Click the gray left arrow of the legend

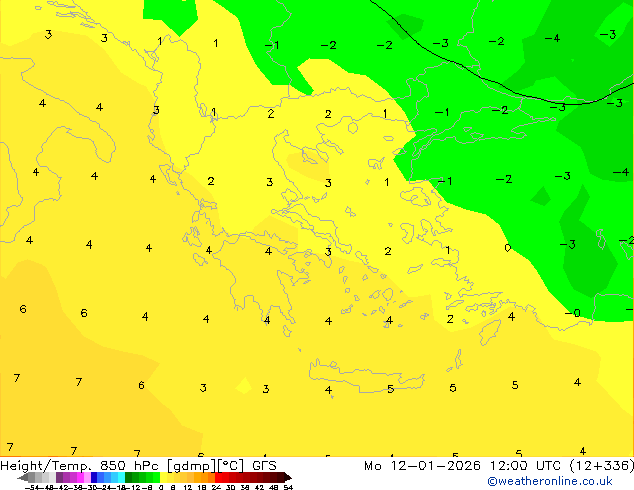coord(22,477)
